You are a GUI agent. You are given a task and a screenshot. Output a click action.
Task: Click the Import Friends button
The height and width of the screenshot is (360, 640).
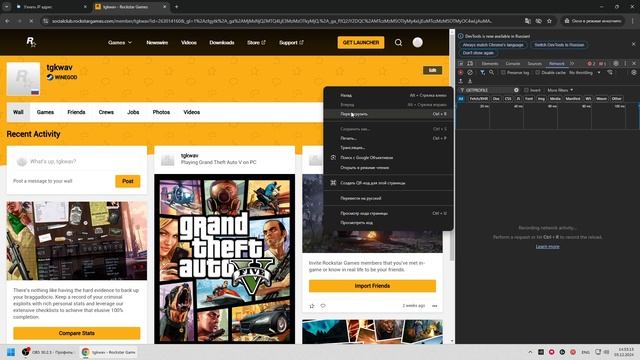click(x=372, y=286)
